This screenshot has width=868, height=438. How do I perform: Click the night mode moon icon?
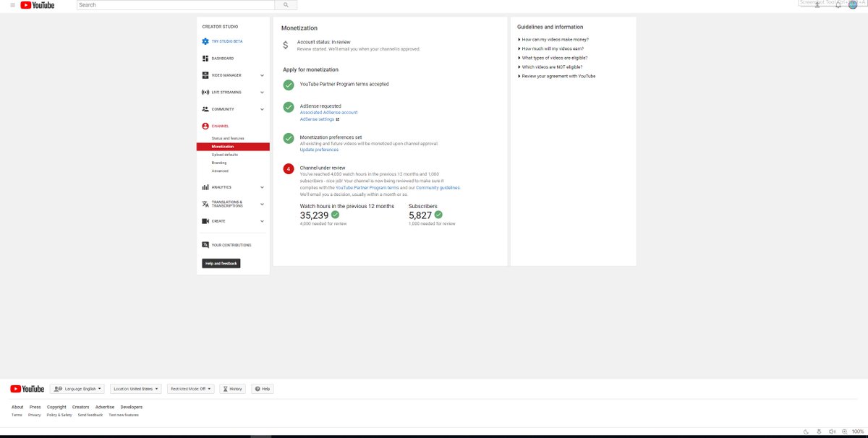click(x=805, y=431)
